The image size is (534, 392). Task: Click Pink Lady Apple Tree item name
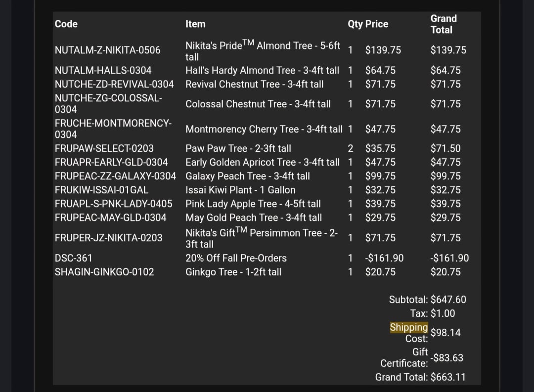tap(253, 204)
